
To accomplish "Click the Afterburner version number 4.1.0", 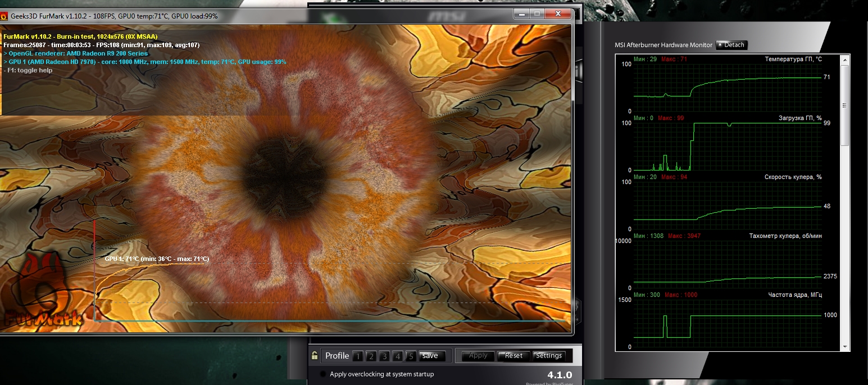I will [x=560, y=374].
